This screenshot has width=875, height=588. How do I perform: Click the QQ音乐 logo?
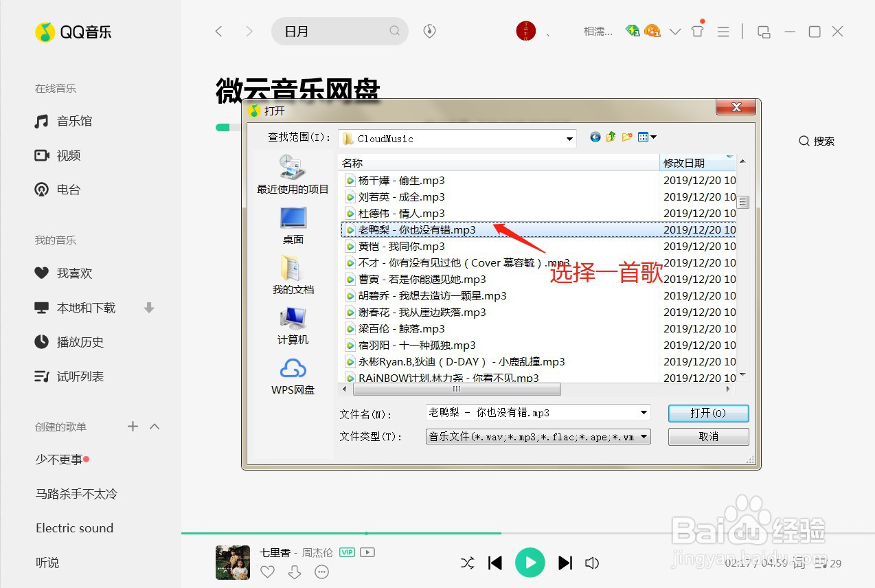click(73, 32)
